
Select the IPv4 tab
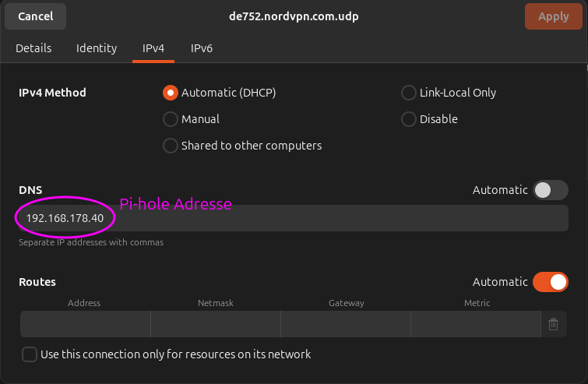pos(153,48)
